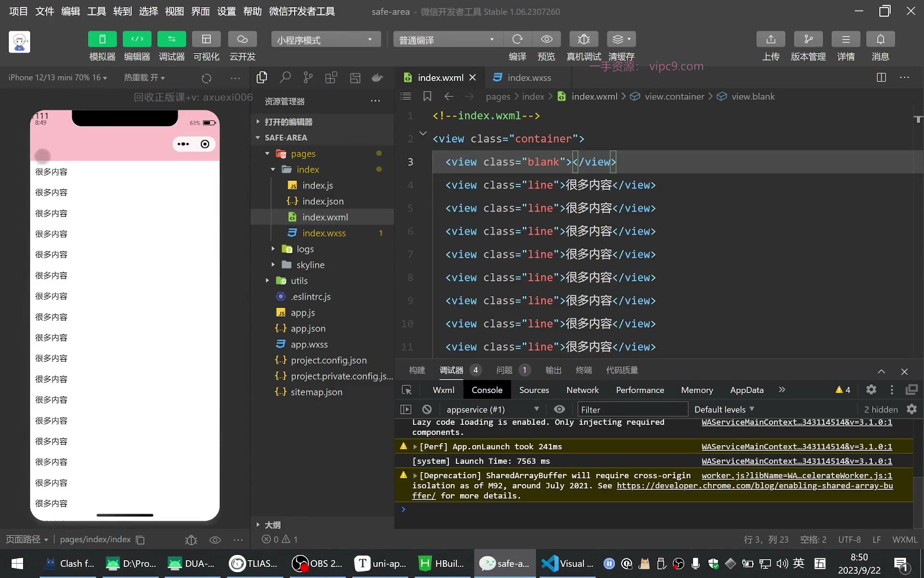The height and width of the screenshot is (578, 924).
Task: Open the 普通编译 compile mode dropdown
Action: [x=448, y=39]
